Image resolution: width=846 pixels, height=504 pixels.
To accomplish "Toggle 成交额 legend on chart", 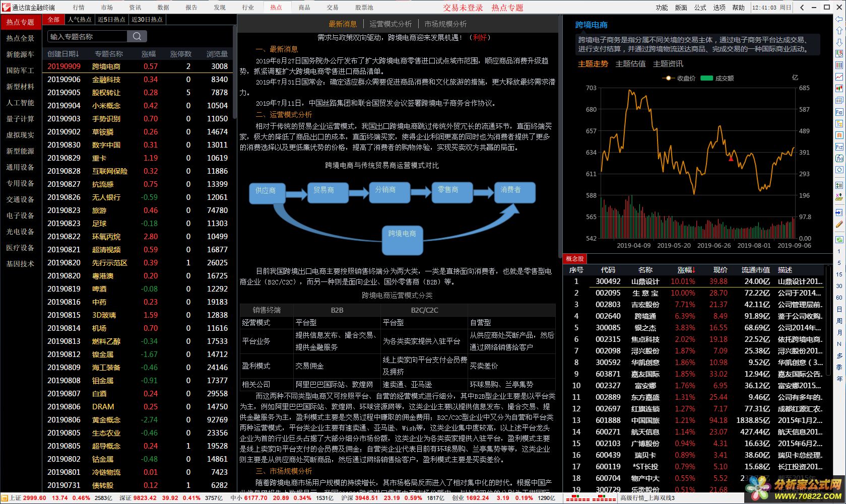I will (717, 79).
